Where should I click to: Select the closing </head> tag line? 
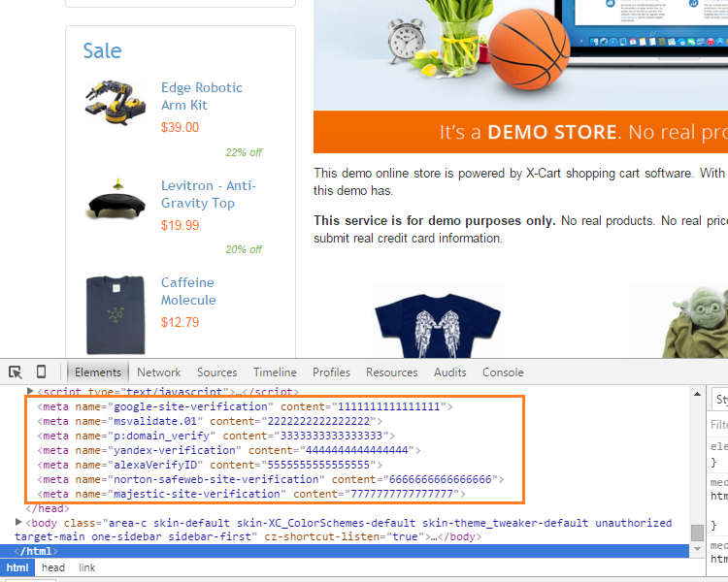48,508
